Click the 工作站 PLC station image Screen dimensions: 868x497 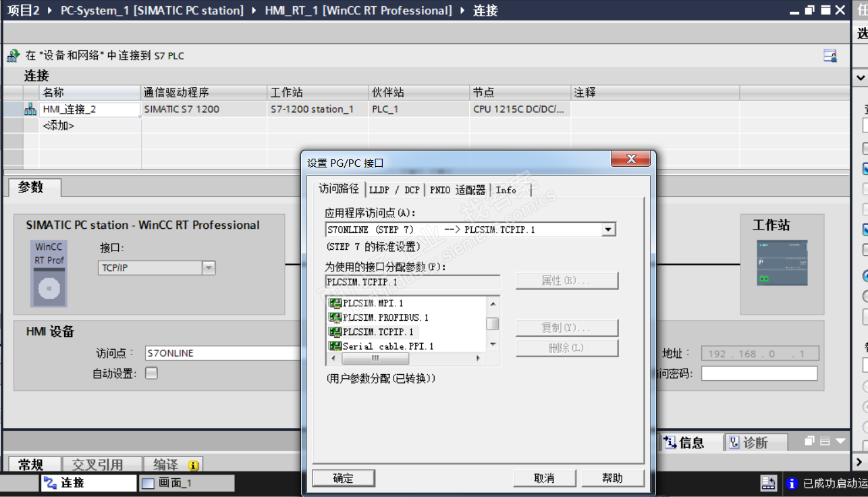tap(782, 263)
